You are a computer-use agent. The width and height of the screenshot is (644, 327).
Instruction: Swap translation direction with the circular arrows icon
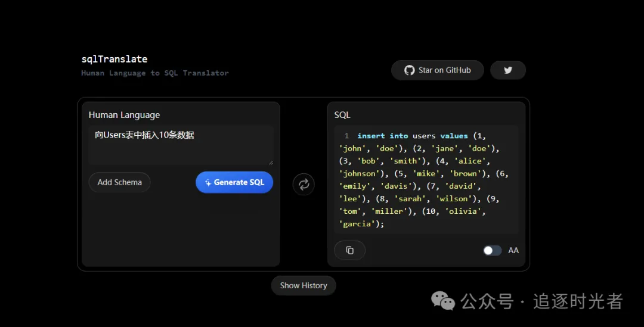[304, 184]
